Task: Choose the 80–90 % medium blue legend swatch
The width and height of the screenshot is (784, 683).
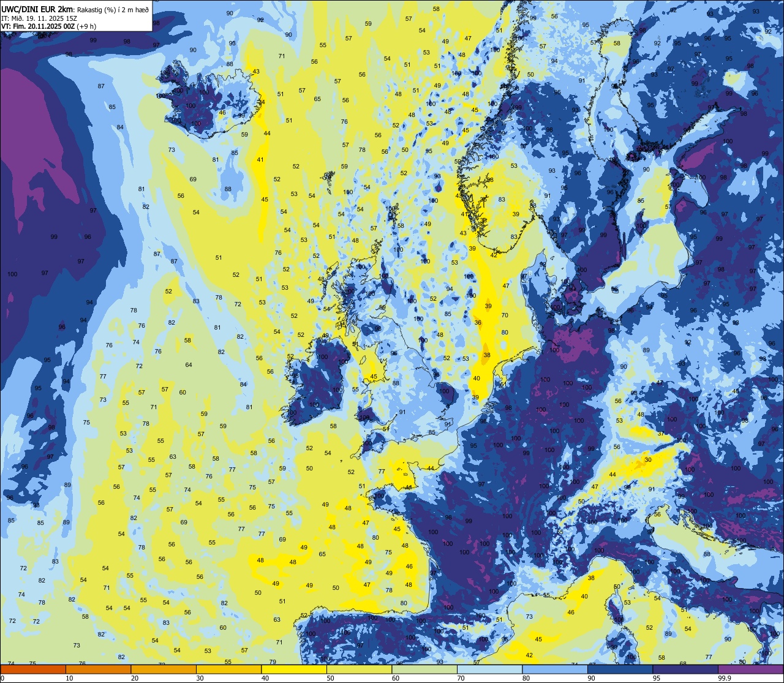Action: click(555, 669)
